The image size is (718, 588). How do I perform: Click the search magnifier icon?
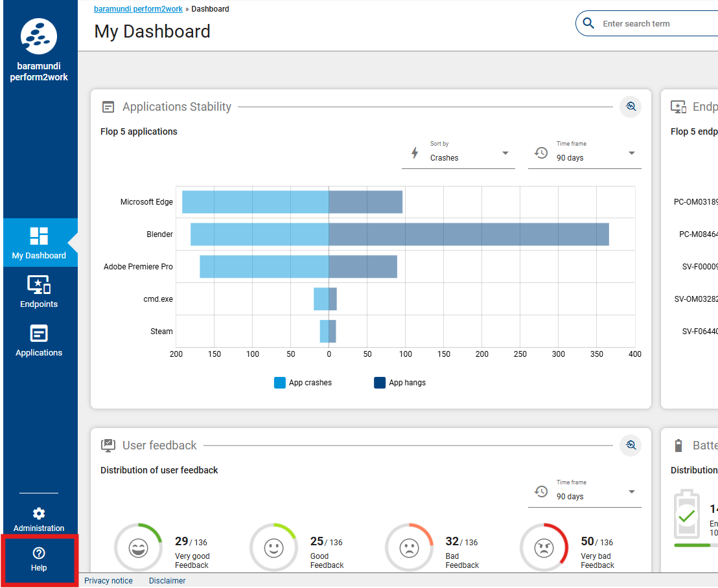click(x=588, y=24)
